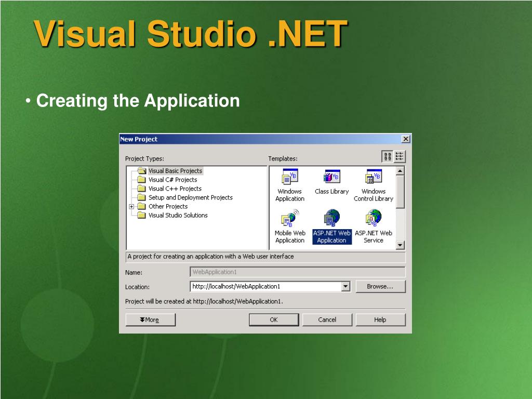Dismiss dialog with the Cancel button
The height and width of the screenshot is (399, 532).
coord(327,320)
